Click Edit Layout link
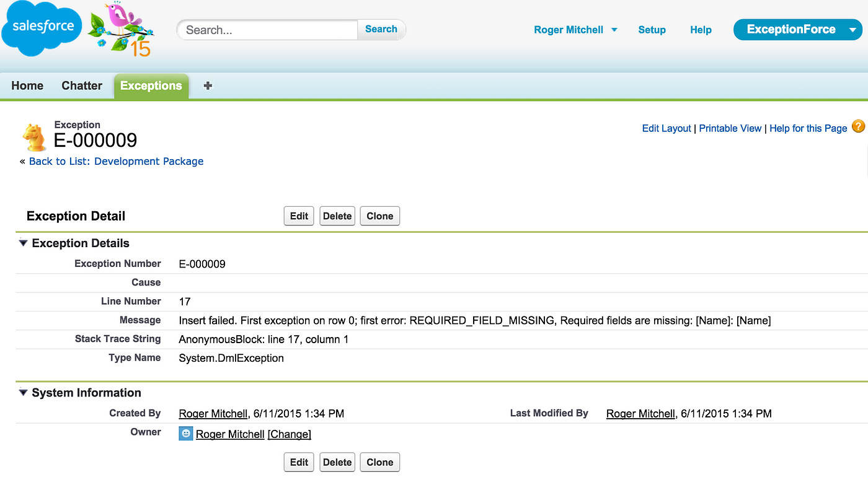This screenshot has height=498, width=868. (x=666, y=128)
